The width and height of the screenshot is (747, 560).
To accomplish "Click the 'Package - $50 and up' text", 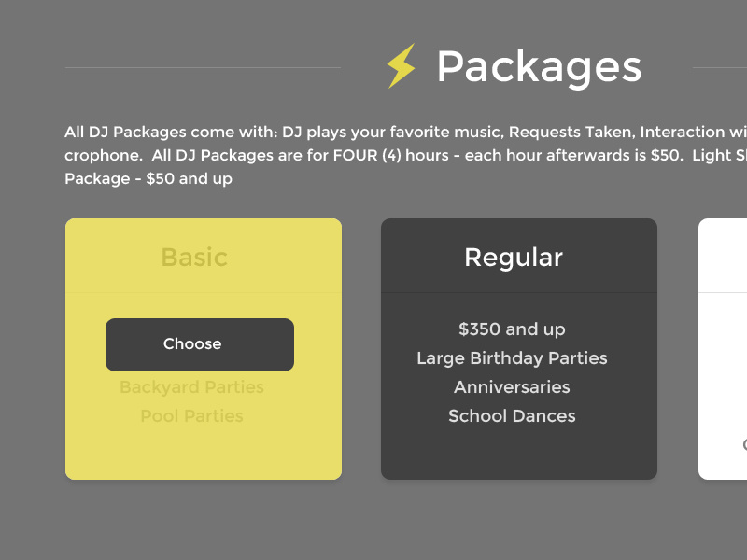I will pyautogui.click(x=148, y=178).
